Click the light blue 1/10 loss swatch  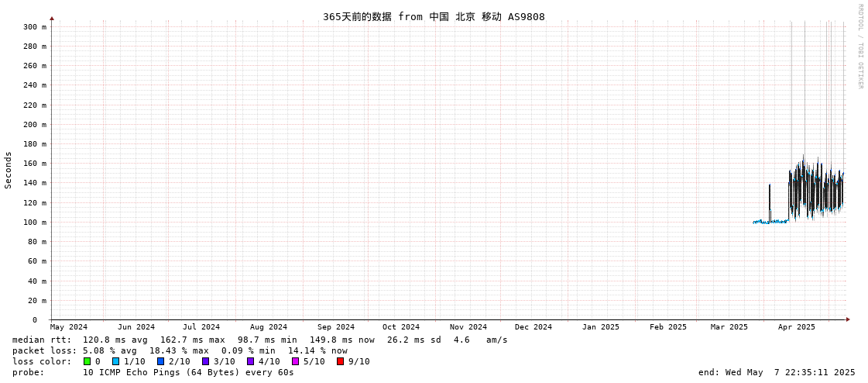click(x=115, y=361)
